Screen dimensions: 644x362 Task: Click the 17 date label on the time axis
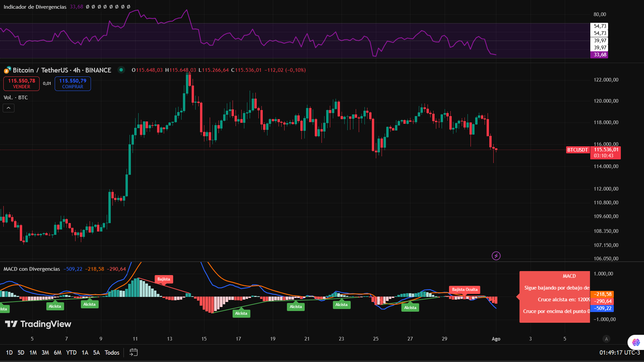point(238,339)
